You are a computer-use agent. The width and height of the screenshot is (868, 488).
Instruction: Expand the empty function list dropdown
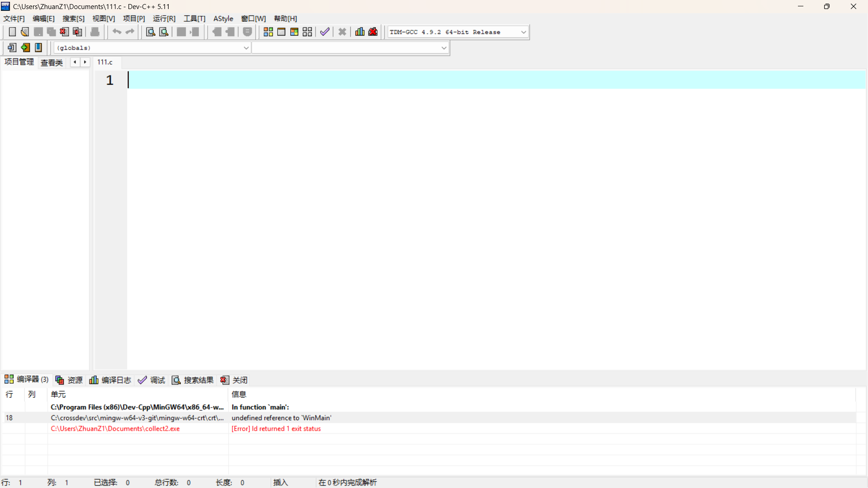point(443,48)
